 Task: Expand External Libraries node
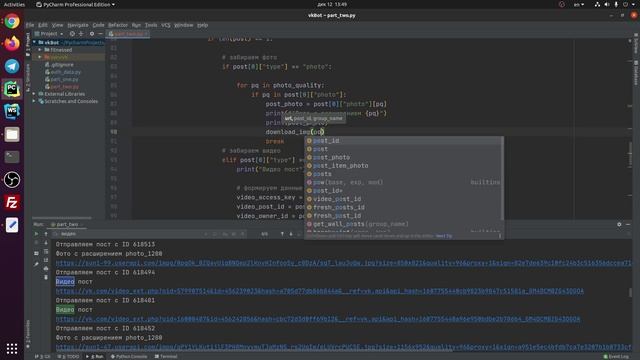tap(35, 94)
